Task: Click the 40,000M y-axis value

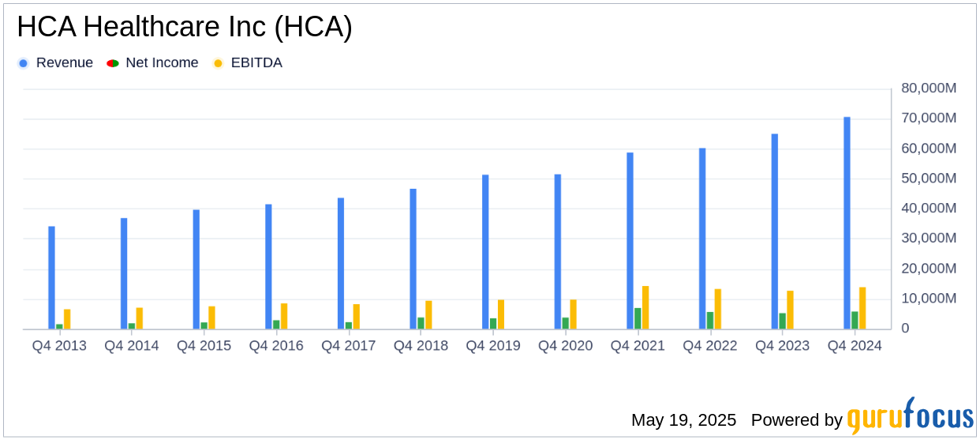Action: pos(930,209)
